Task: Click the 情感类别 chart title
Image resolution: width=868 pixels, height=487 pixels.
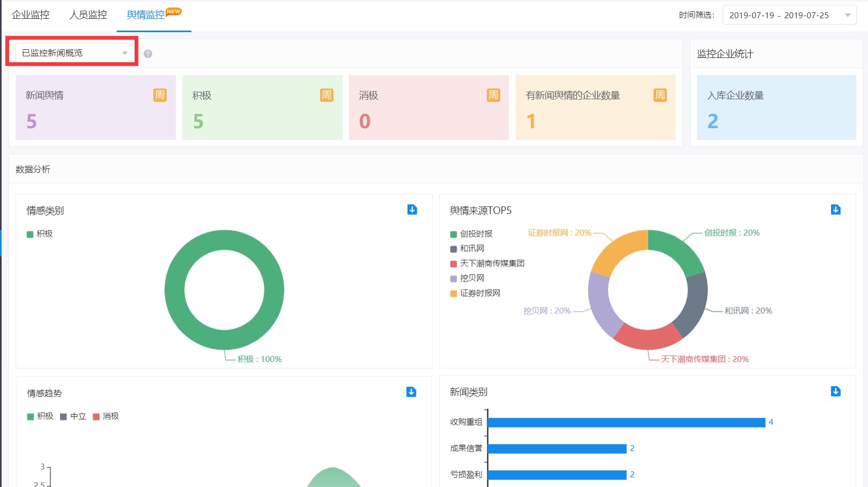Action: 45,211
